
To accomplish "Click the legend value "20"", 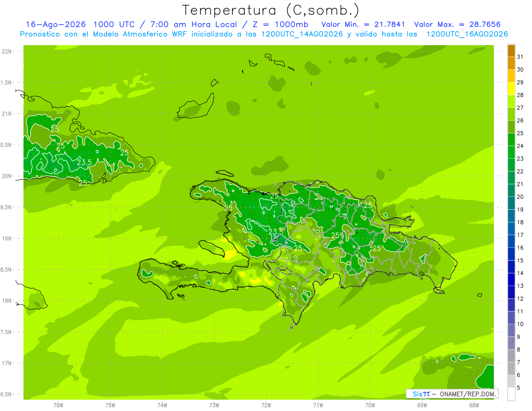I will tap(520, 197).
